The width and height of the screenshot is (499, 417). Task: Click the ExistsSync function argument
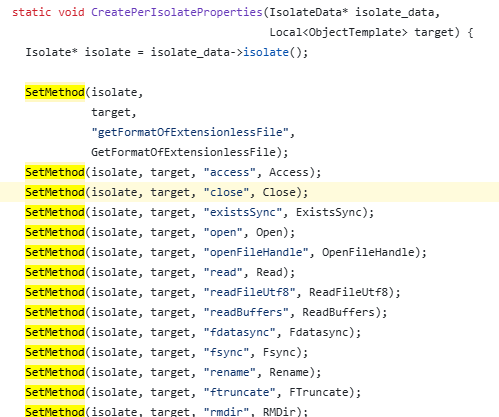click(x=329, y=212)
